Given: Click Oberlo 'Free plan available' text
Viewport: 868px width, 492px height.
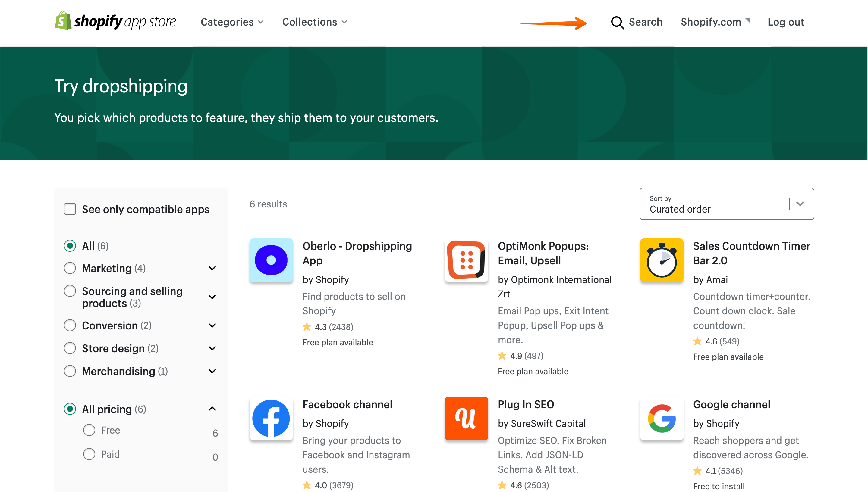Looking at the screenshot, I should click(338, 342).
